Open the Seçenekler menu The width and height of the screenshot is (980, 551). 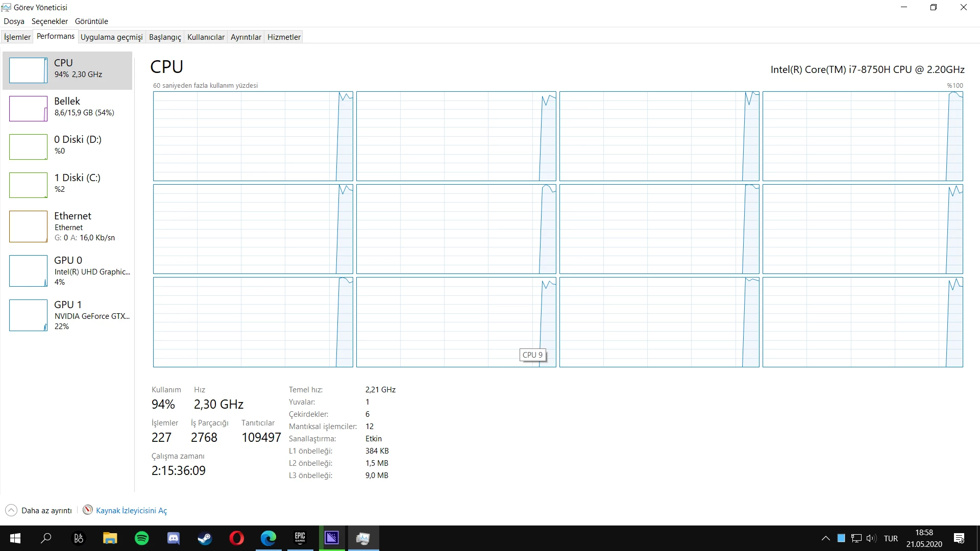click(x=50, y=21)
